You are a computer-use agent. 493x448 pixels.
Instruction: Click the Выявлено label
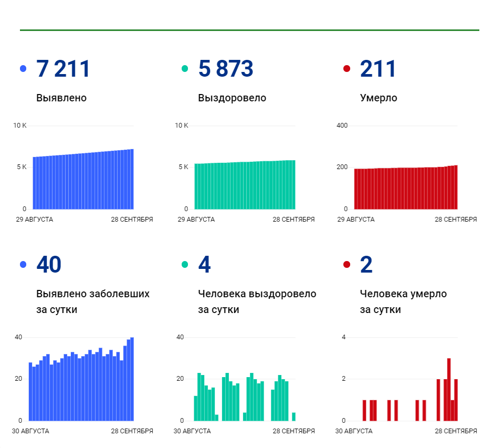(x=61, y=98)
